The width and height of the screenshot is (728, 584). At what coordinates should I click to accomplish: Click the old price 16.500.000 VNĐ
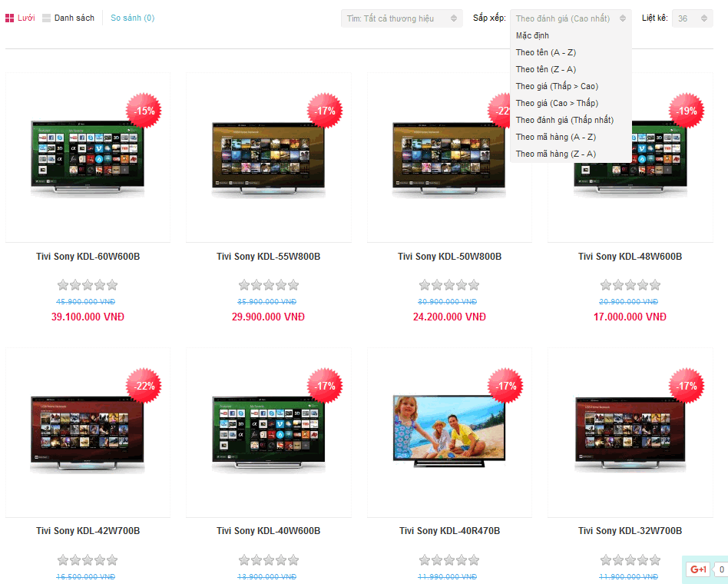[x=85, y=576]
